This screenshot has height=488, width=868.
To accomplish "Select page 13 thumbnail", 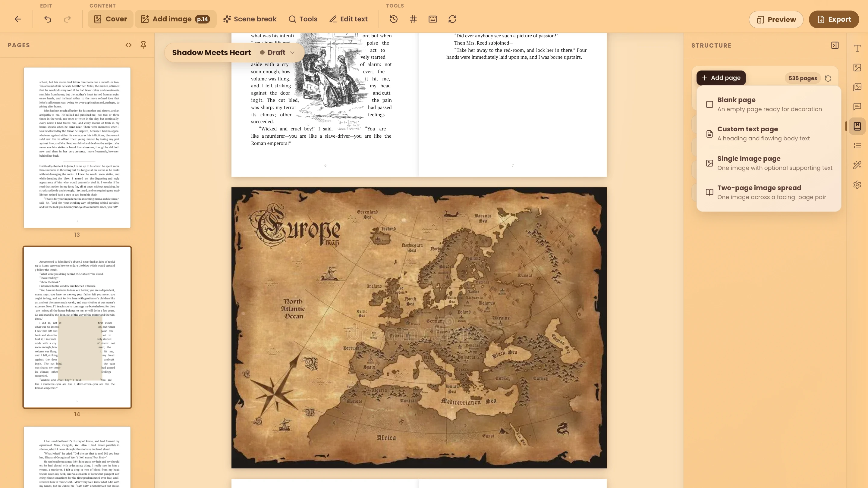I will pos(77,148).
